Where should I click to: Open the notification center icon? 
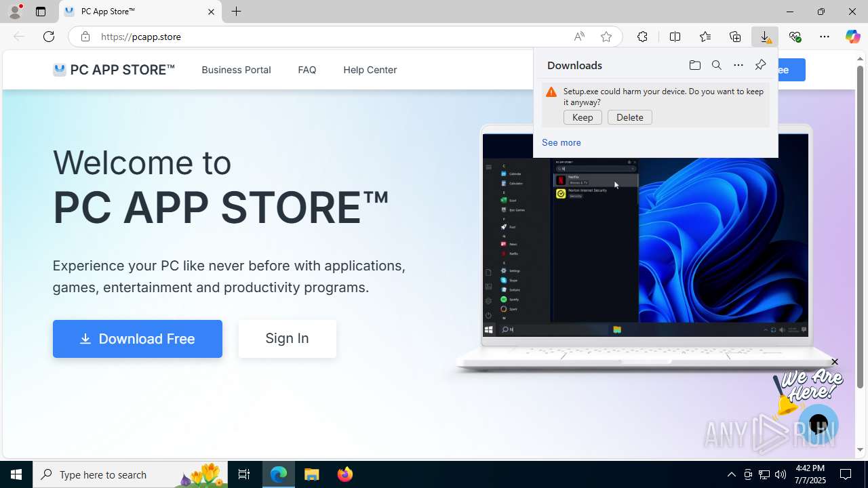pos(846,474)
